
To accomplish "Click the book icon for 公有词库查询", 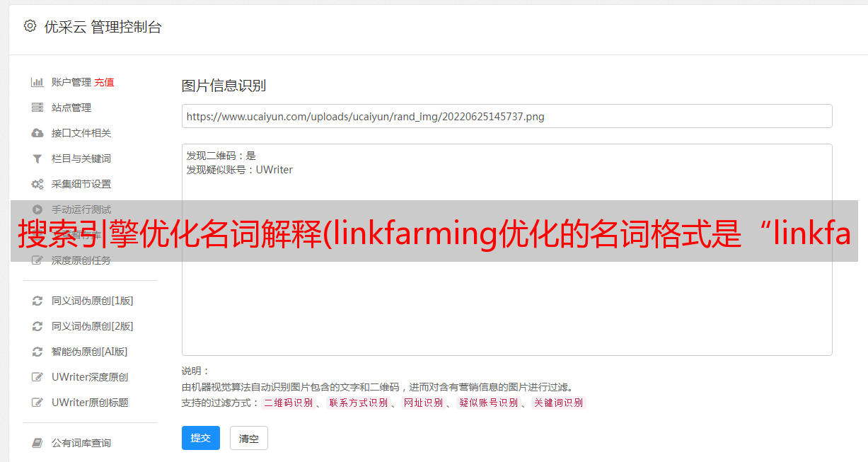I will pos(37,443).
